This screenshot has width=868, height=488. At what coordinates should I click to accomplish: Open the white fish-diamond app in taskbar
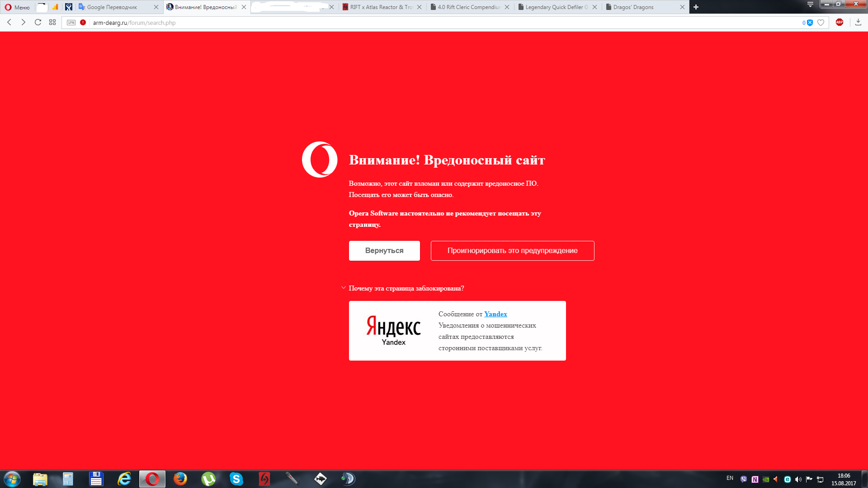pos(321,479)
